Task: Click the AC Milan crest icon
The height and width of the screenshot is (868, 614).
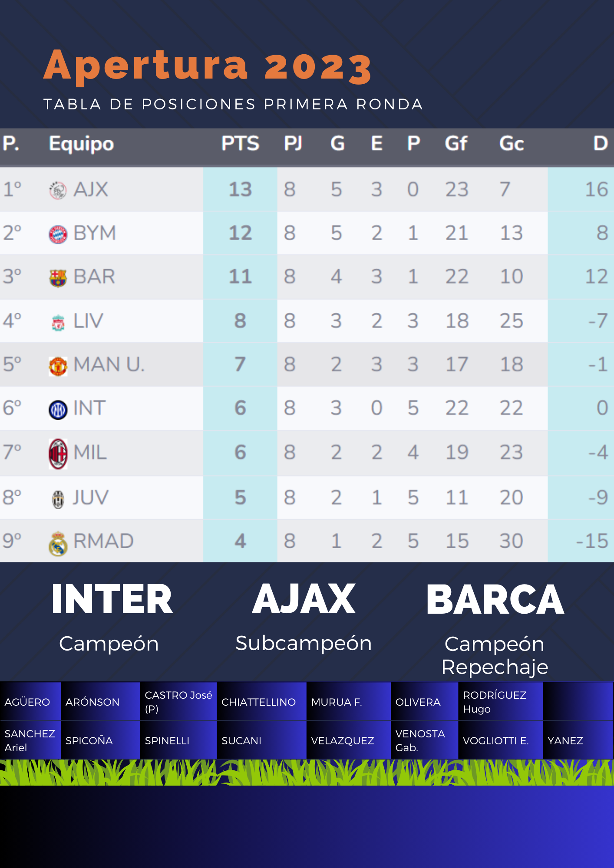Action: pyautogui.click(x=58, y=454)
